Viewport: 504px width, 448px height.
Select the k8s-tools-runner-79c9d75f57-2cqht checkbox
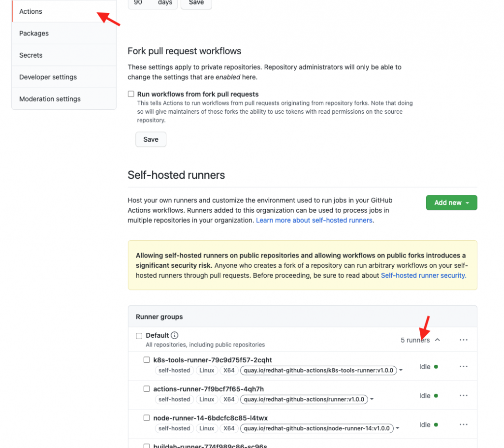147,359
